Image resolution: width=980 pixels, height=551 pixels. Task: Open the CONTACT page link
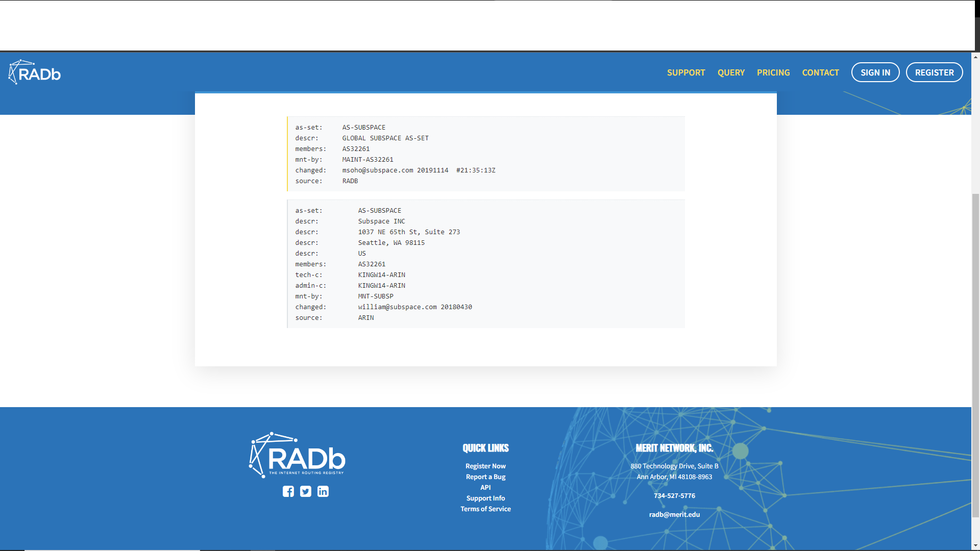820,72
